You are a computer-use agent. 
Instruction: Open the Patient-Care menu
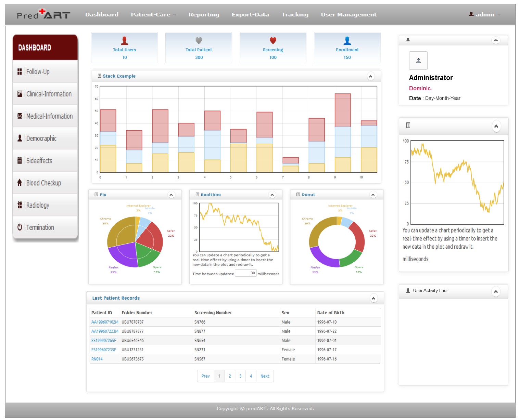(153, 14)
